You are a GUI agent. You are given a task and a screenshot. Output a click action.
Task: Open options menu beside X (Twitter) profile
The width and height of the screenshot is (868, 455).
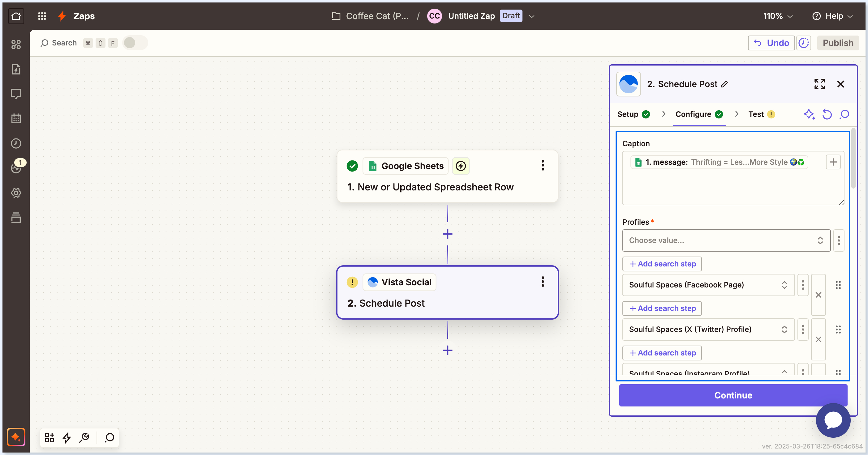pyautogui.click(x=803, y=330)
